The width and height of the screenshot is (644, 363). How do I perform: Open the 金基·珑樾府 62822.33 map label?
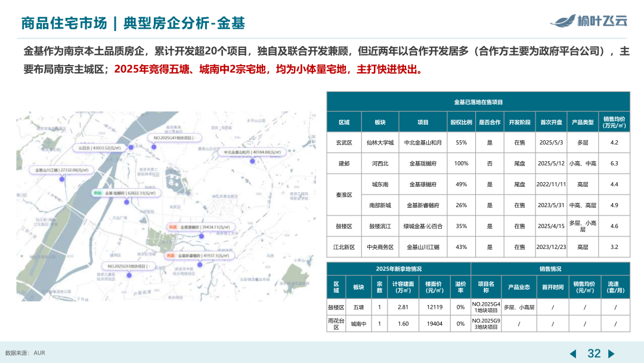tap(126, 193)
